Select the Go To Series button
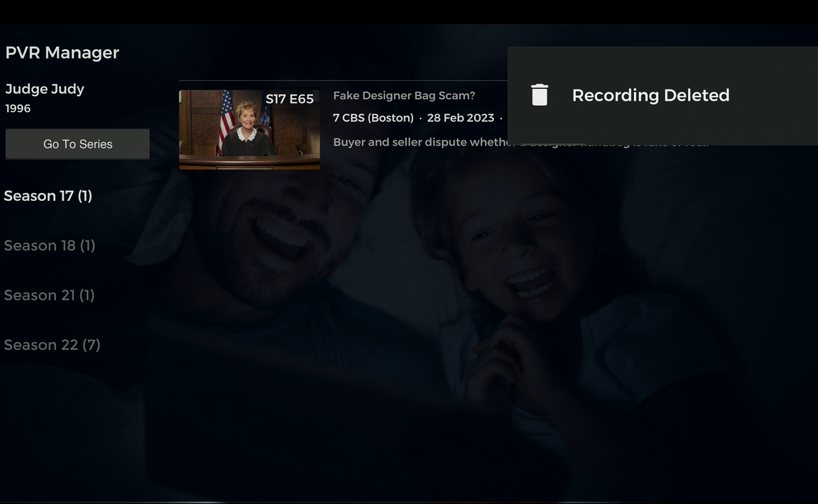 pyautogui.click(x=77, y=143)
